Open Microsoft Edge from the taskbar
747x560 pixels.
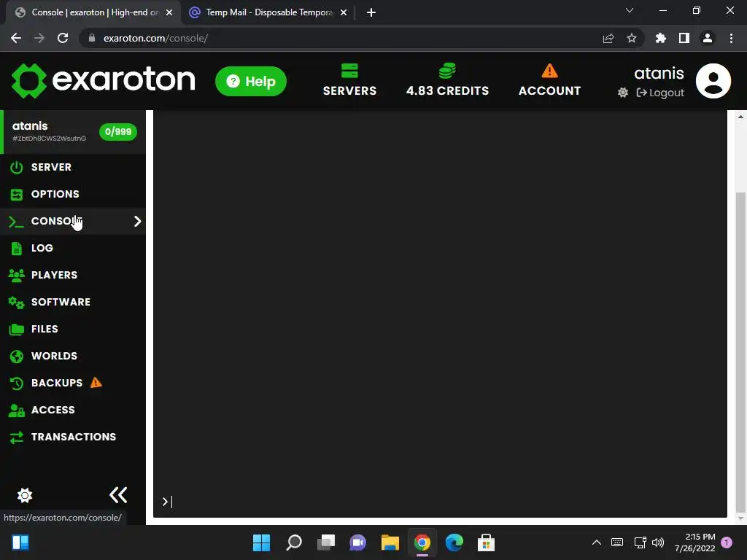click(454, 542)
